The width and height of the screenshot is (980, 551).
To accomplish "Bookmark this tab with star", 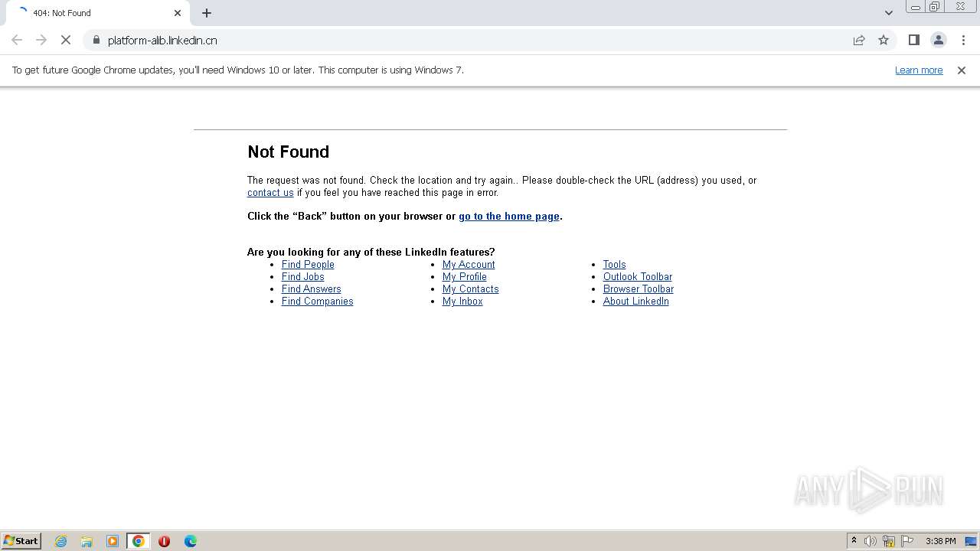I will (x=884, y=40).
